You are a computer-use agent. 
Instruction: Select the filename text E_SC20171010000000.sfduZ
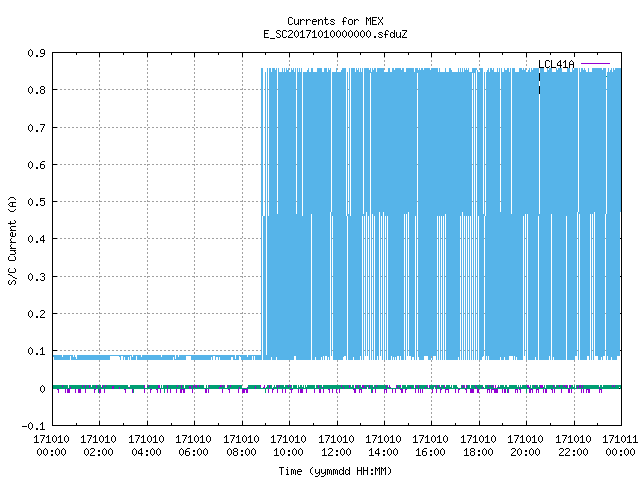coord(335,34)
